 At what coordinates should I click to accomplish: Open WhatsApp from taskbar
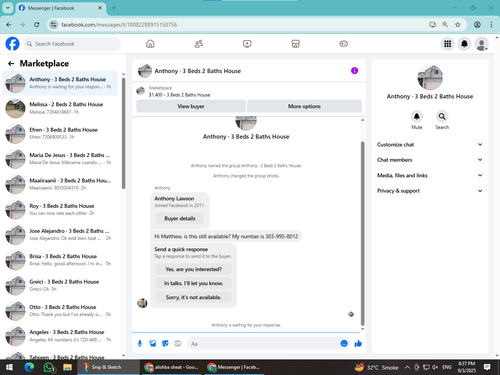49,367
